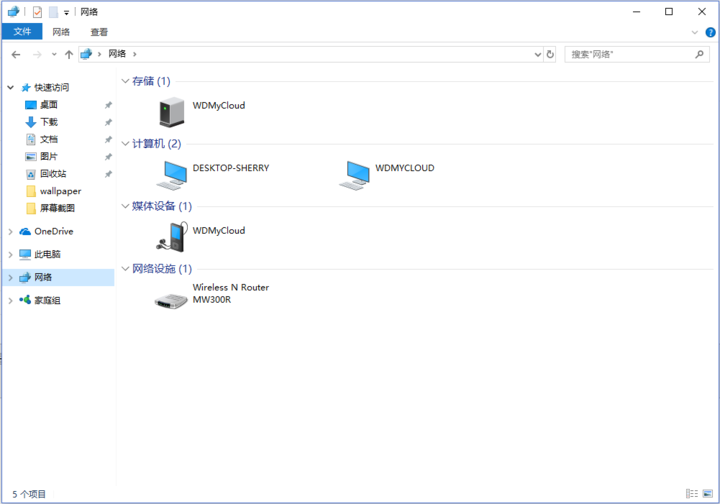Click the Help question mark icon
This screenshot has height=504, width=720.
(710, 32)
